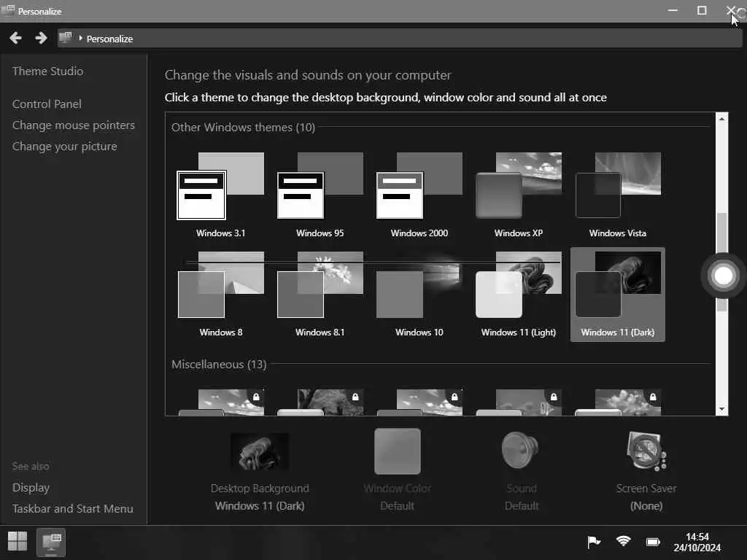The width and height of the screenshot is (747, 560).
Task: Open Control Panel link
Action: 47,104
